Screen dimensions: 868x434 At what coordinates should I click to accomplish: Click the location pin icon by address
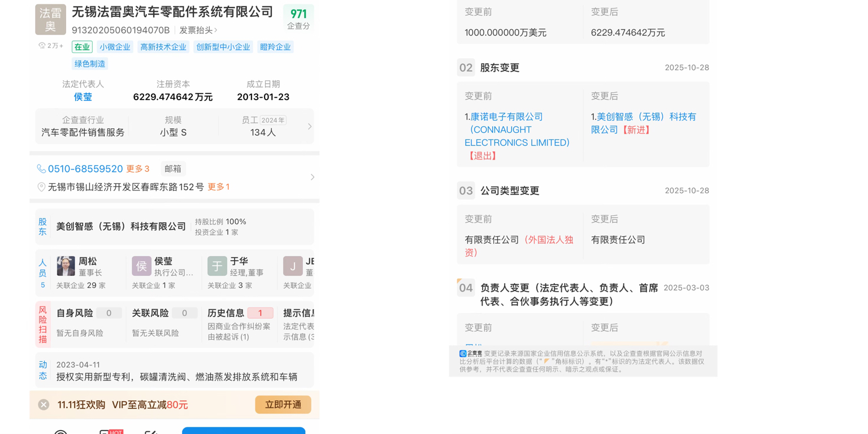pos(41,187)
